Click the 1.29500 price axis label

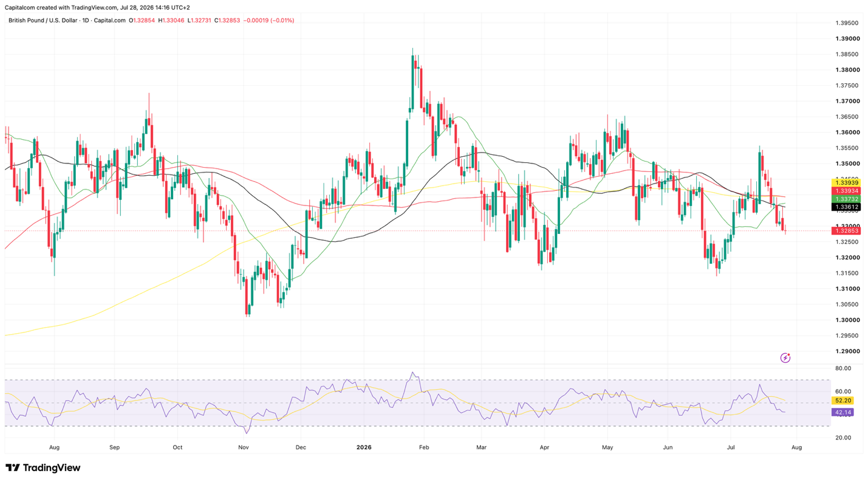tap(847, 336)
